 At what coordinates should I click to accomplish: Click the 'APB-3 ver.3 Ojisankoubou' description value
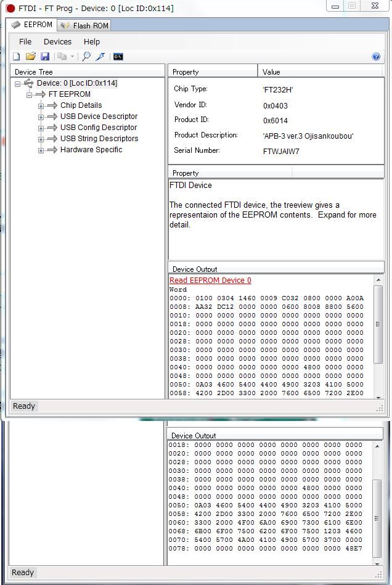coord(308,136)
